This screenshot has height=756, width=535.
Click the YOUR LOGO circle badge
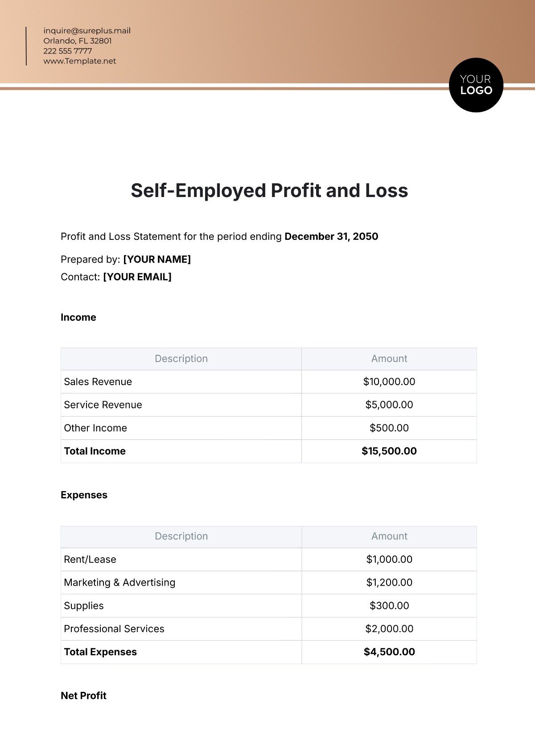476,85
